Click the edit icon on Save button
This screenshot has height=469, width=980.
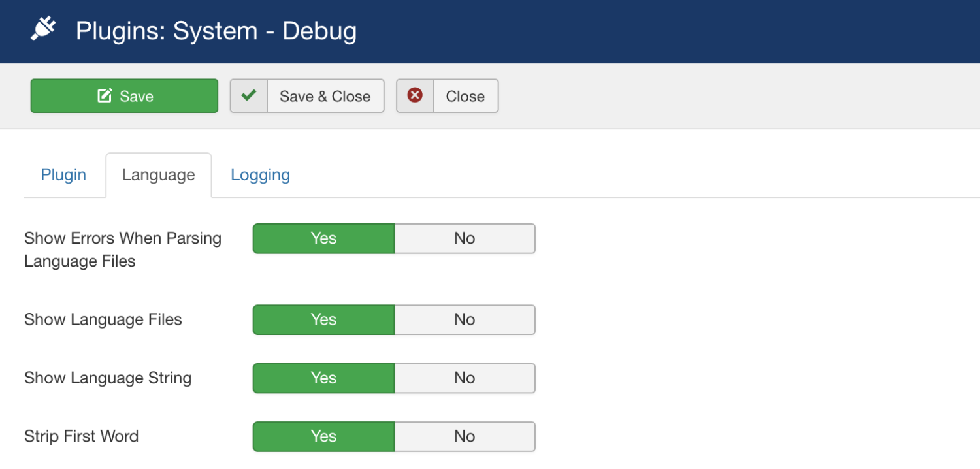click(x=105, y=96)
